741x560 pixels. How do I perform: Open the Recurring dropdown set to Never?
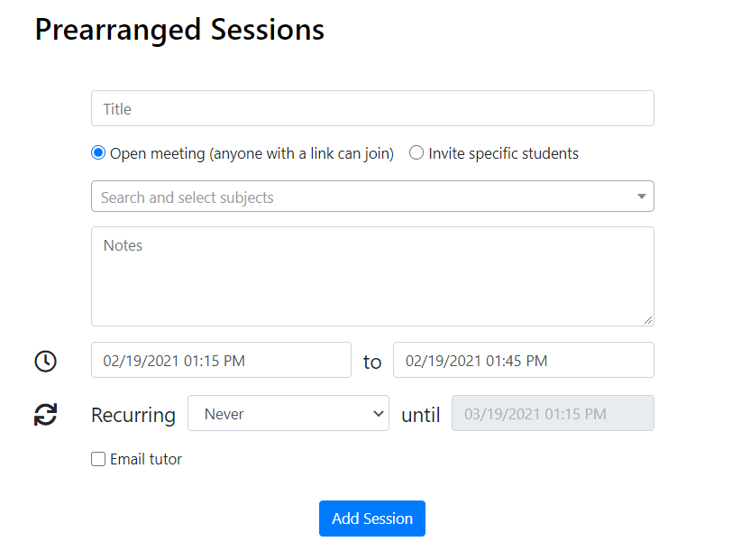pyautogui.click(x=288, y=414)
